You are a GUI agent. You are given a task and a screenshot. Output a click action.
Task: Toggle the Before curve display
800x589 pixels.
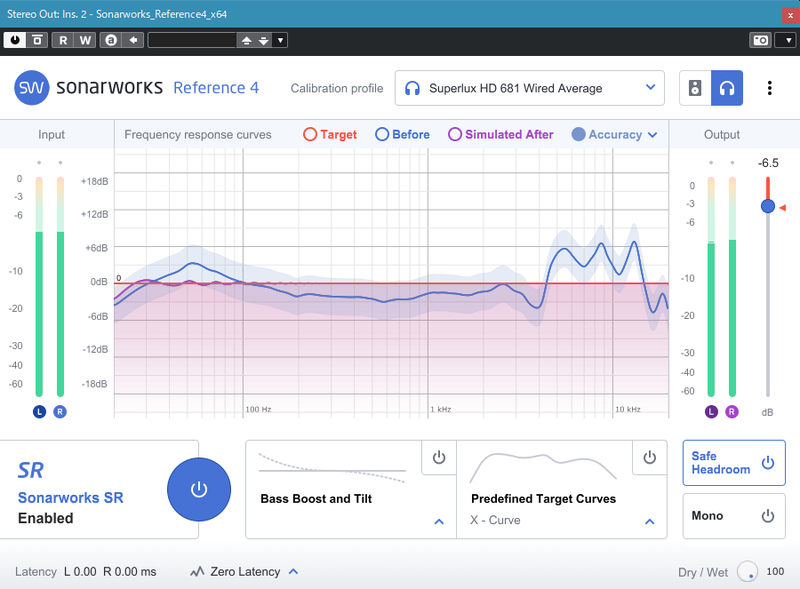(x=403, y=134)
